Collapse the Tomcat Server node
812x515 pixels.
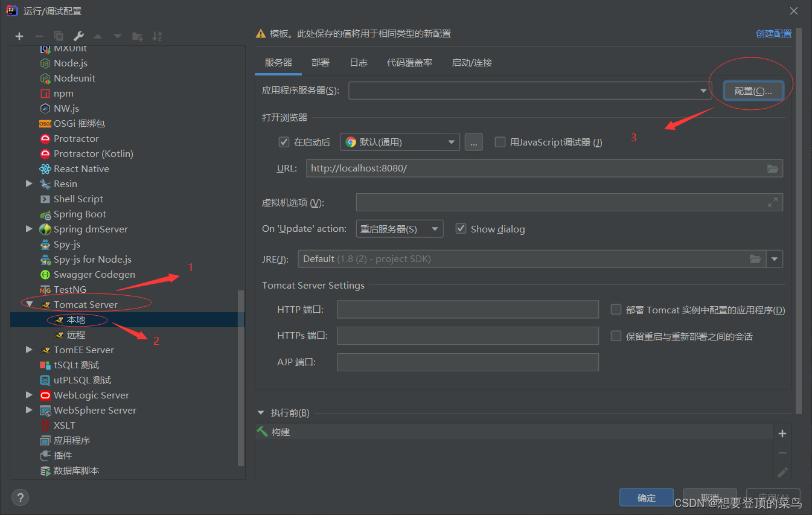[x=29, y=304]
